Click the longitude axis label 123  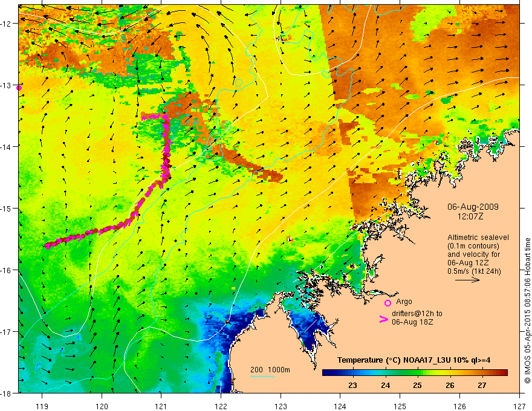[x=281, y=406]
